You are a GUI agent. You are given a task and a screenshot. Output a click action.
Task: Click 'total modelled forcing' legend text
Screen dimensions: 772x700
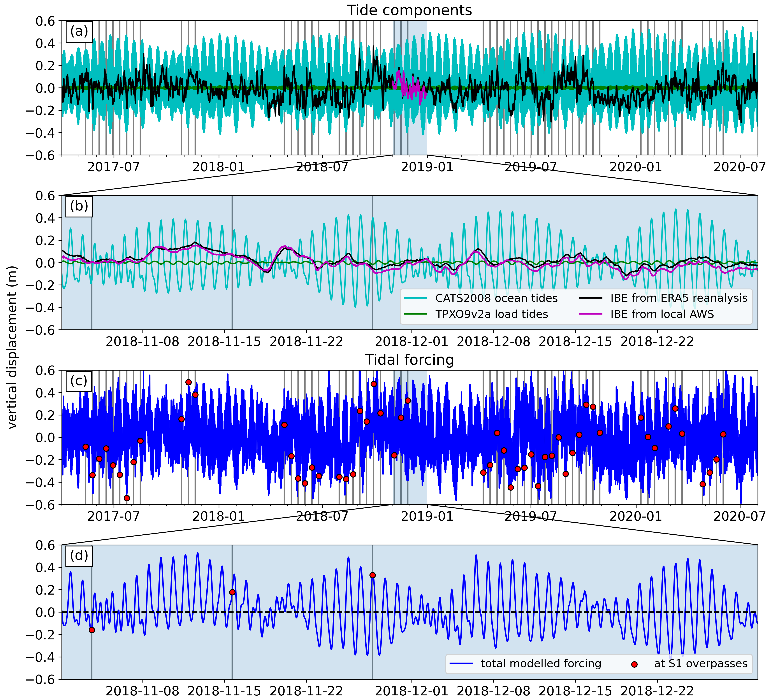click(x=541, y=663)
